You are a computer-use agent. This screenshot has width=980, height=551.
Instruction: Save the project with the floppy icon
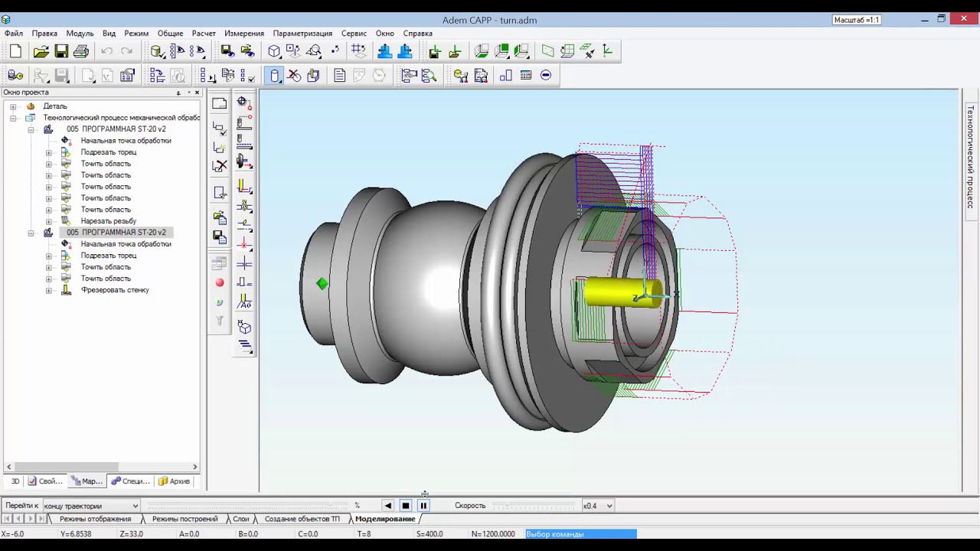pos(61,51)
